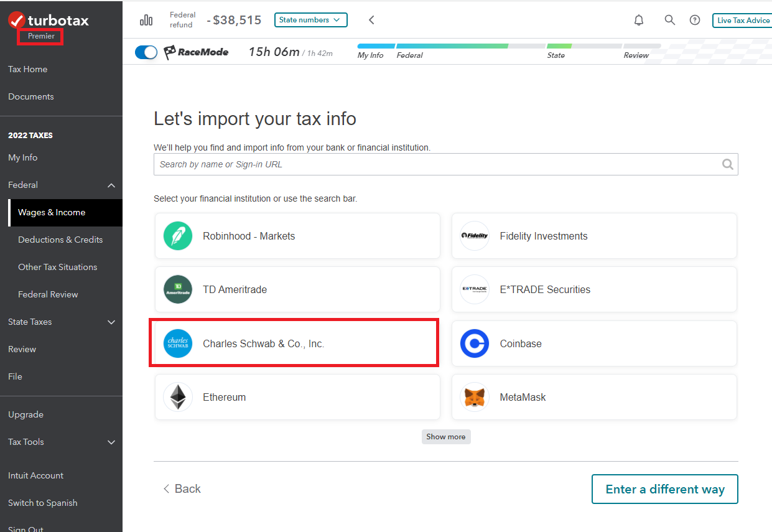Click the magnifier in the institution search box

pos(727,164)
